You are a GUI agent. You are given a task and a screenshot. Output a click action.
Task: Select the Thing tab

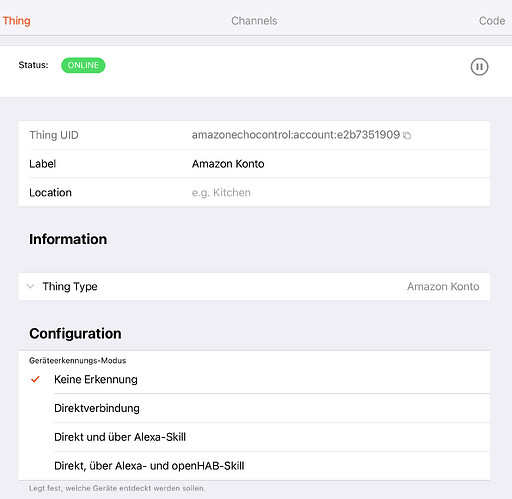click(16, 21)
